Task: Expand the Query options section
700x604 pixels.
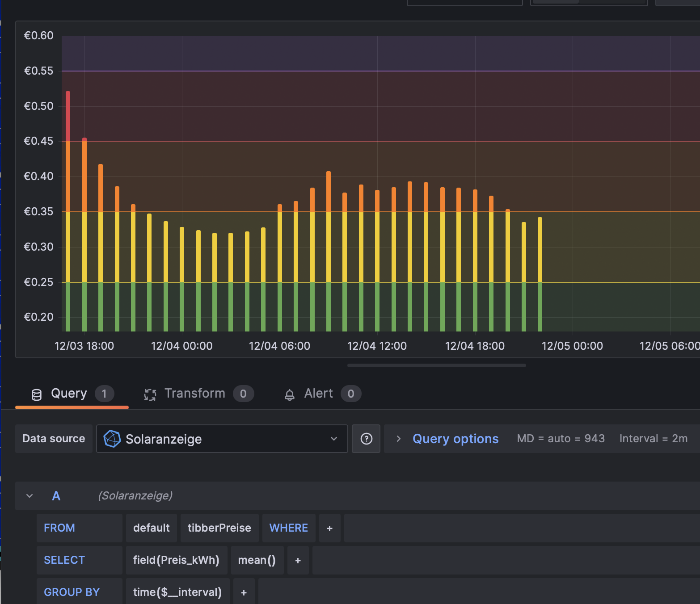Action: coord(455,439)
